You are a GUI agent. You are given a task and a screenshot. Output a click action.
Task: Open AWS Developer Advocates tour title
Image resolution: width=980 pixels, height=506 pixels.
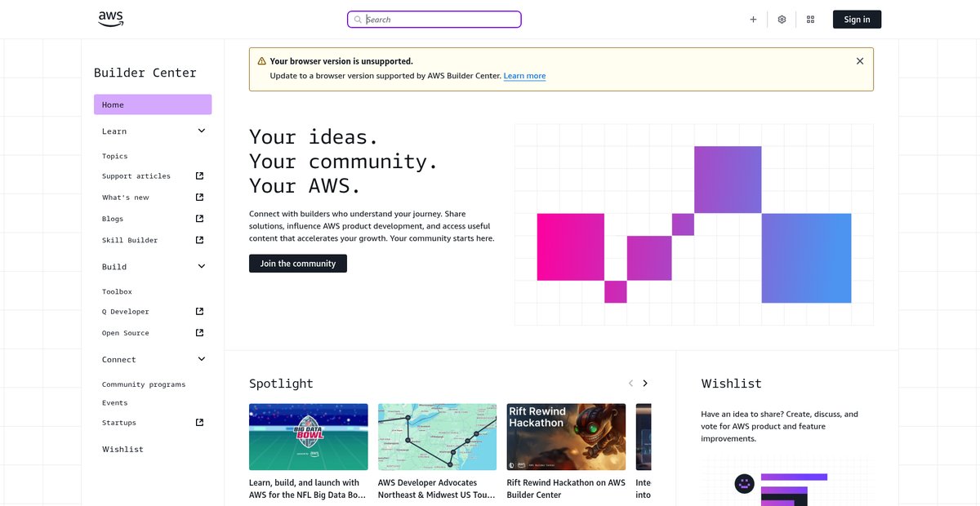(436, 489)
